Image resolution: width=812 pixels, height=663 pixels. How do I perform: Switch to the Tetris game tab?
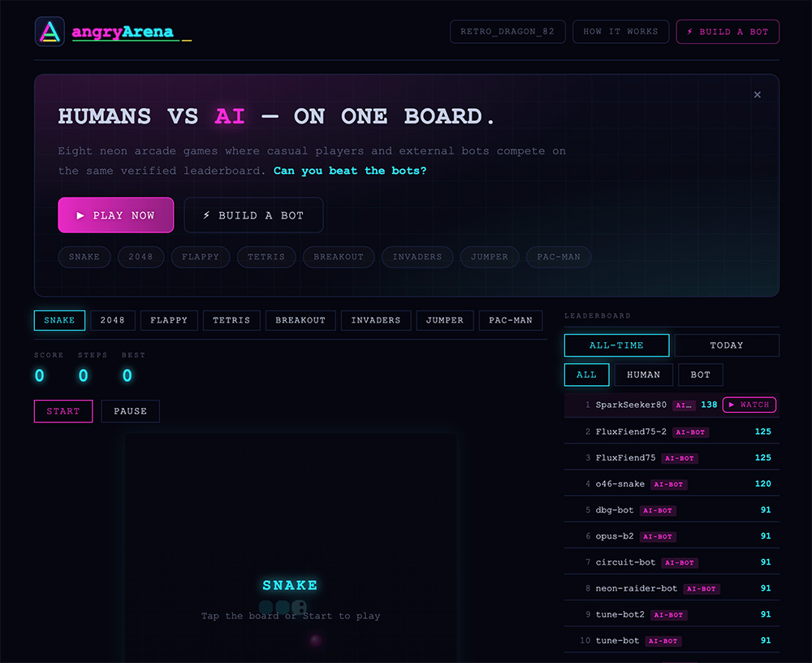[x=231, y=320]
